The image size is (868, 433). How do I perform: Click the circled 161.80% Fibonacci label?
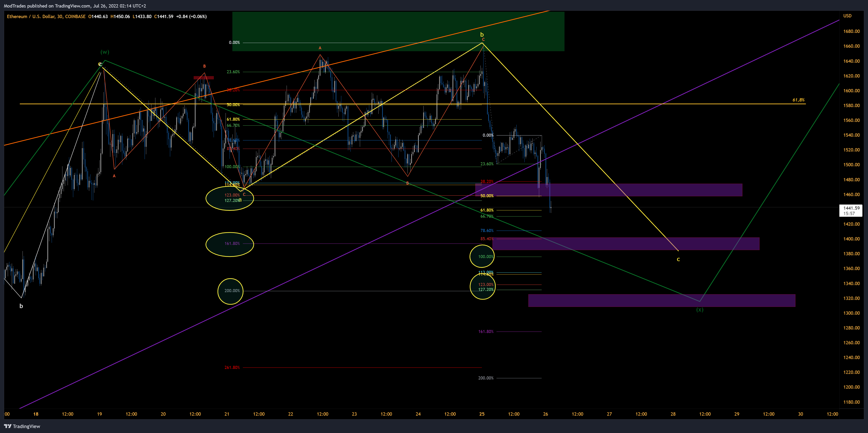click(x=232, y=244)
